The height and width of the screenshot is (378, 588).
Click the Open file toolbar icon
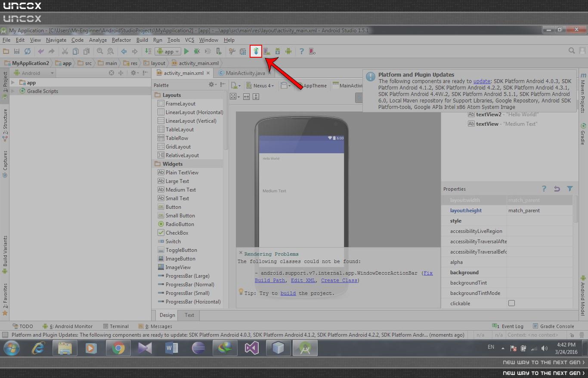6,51
